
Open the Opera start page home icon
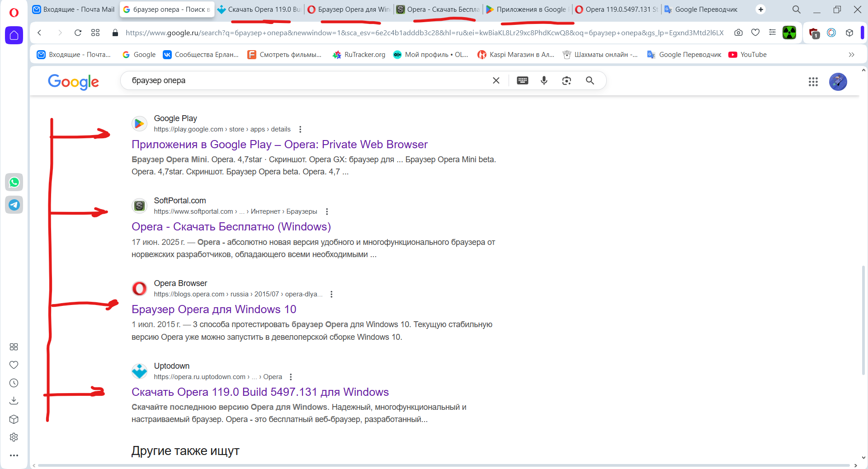click(x=14, y=35)
